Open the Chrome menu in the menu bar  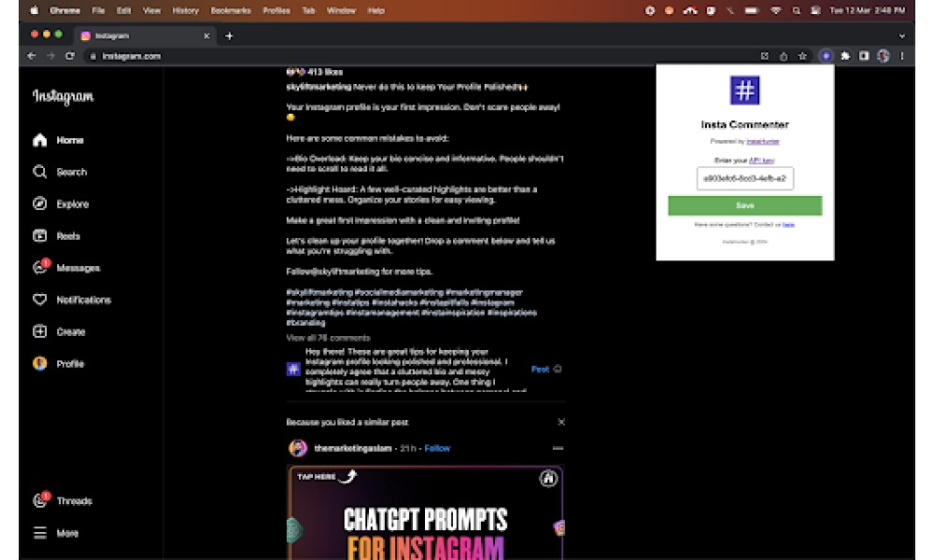pyautogui.click(x=65, y=10)
